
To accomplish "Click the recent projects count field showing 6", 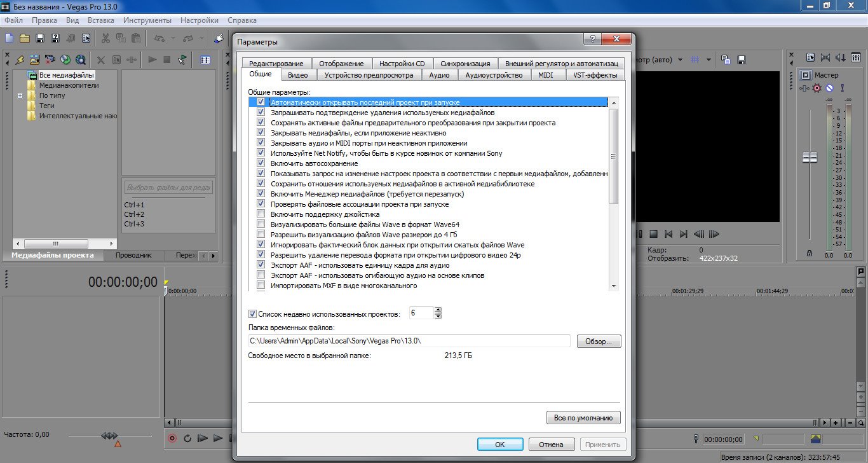I will click(421, 313).
